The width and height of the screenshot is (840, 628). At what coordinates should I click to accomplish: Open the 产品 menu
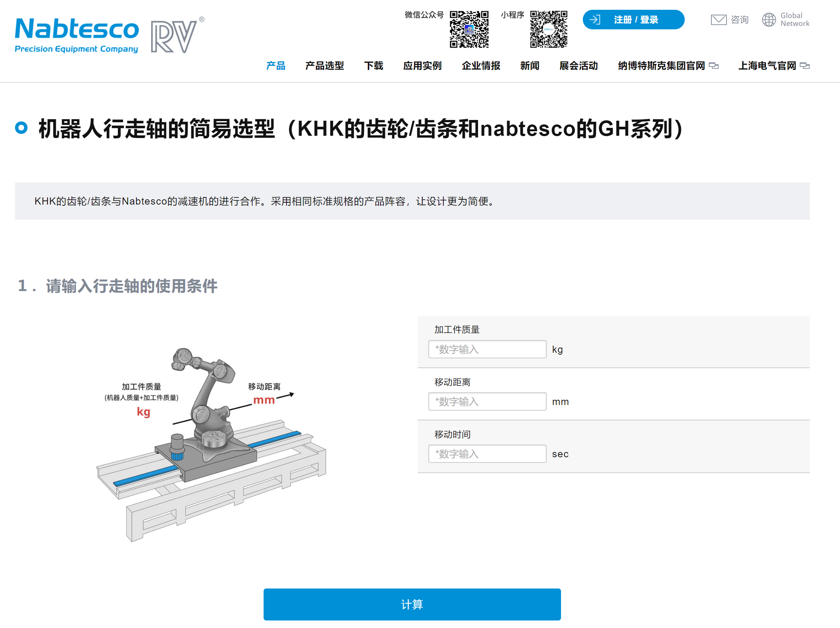276,66
